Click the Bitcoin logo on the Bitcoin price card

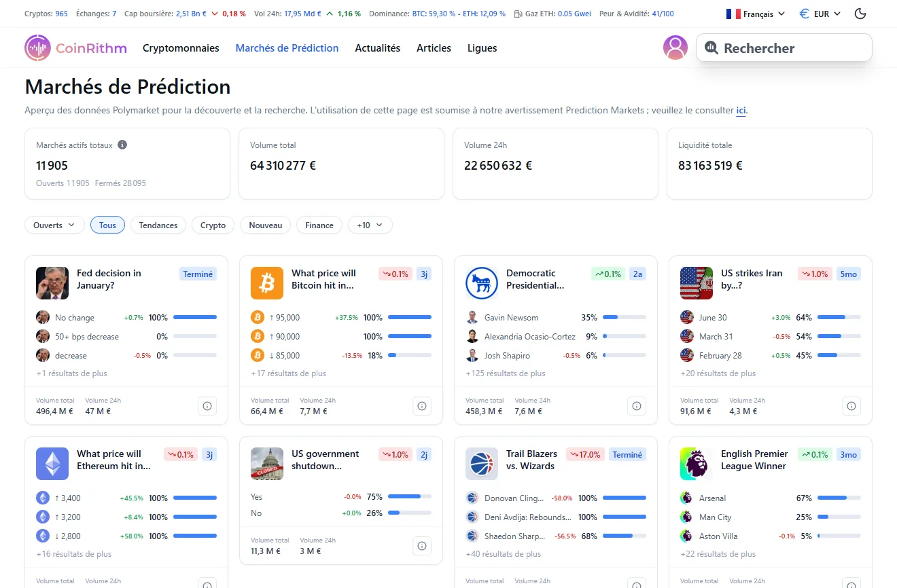click(266, 283)
